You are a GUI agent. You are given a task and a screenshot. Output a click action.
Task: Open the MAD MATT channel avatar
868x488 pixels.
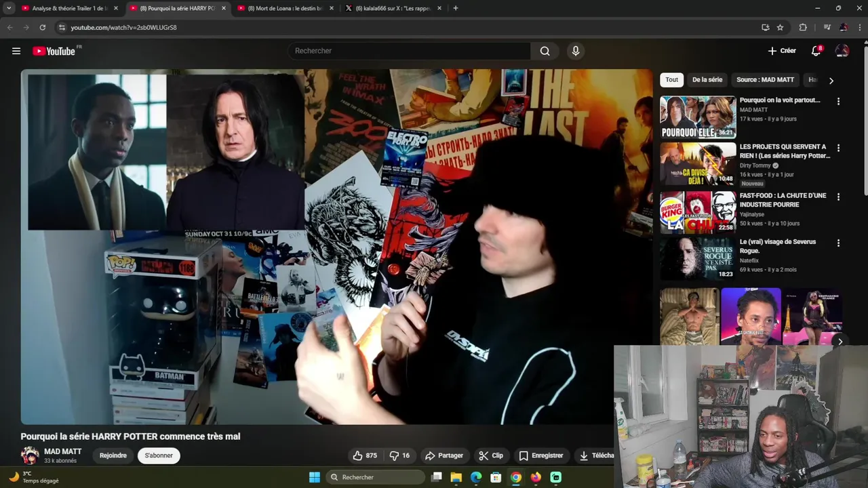click(x=29, y=455)
